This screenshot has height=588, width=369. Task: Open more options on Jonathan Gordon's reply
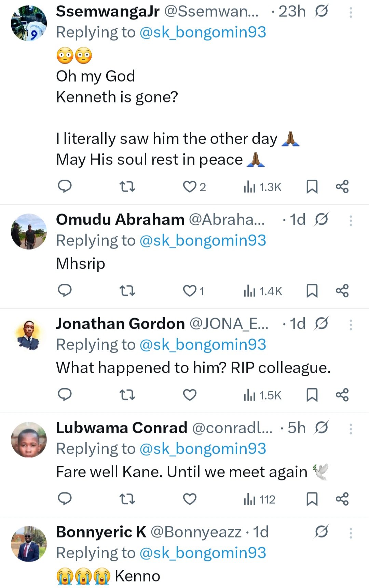(x=351, y=325)
